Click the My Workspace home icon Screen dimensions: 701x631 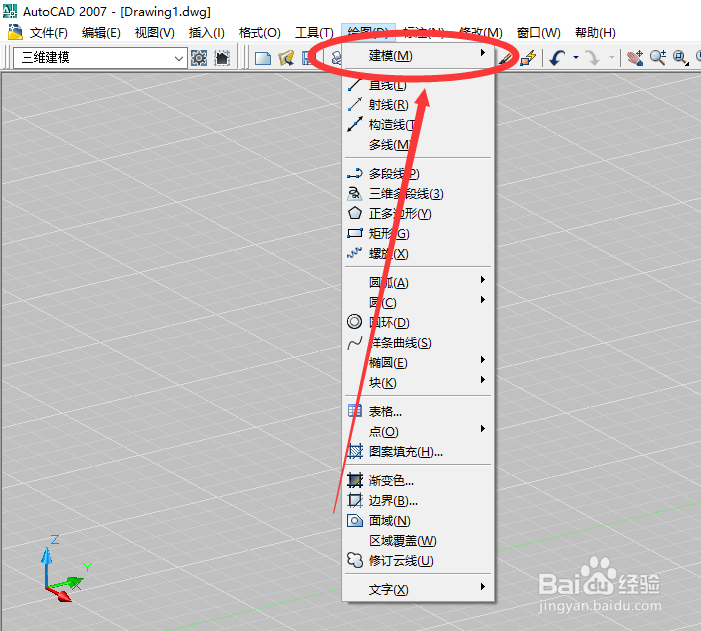pyautogui.click(x=222, y=58)
